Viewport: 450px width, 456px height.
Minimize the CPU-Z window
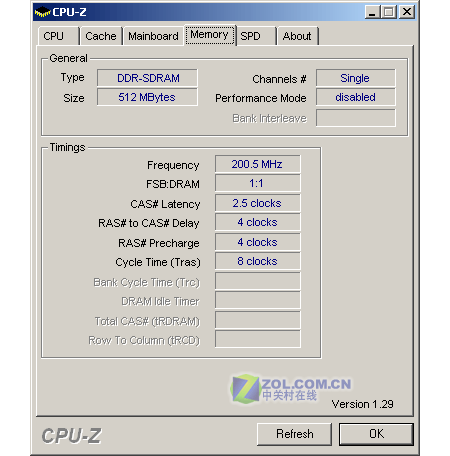click(x=372, y=12)
